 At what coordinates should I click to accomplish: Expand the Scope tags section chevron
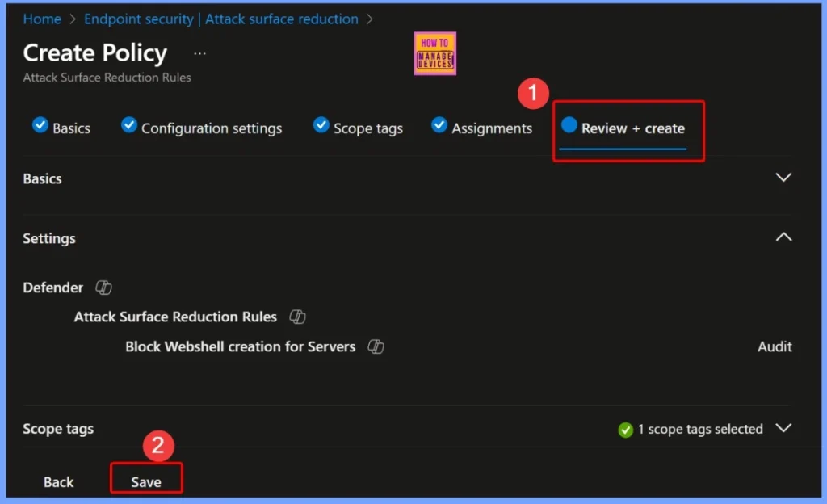pos(783,428)
